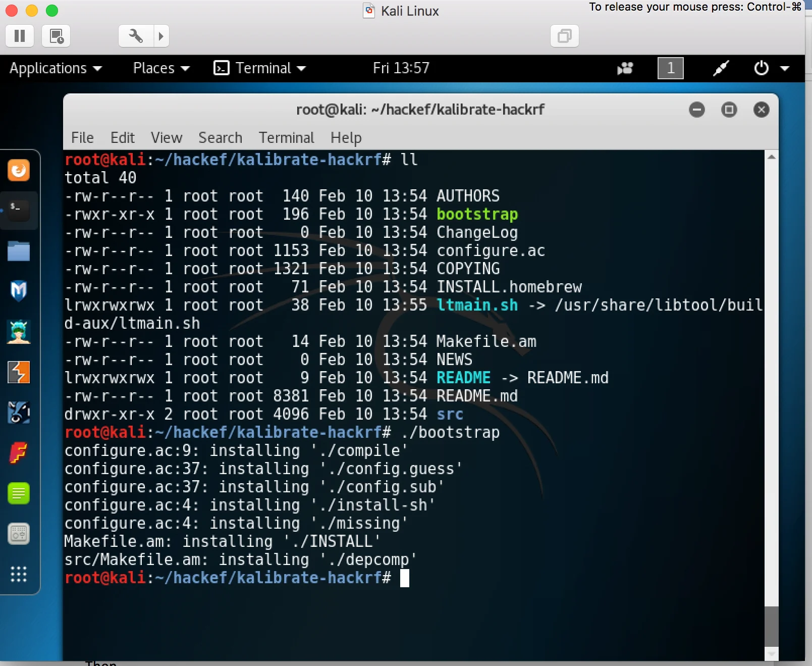Take a snapshot using the snapshot toolbar icon

(56, 36)
